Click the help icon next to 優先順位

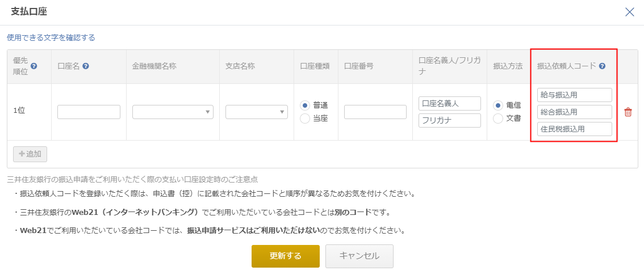(34, 66)
